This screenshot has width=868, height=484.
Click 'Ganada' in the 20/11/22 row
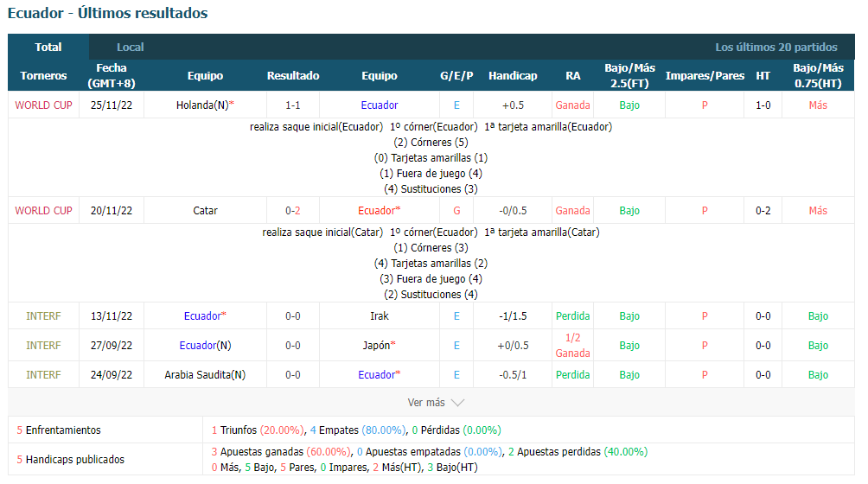point(573,211)
